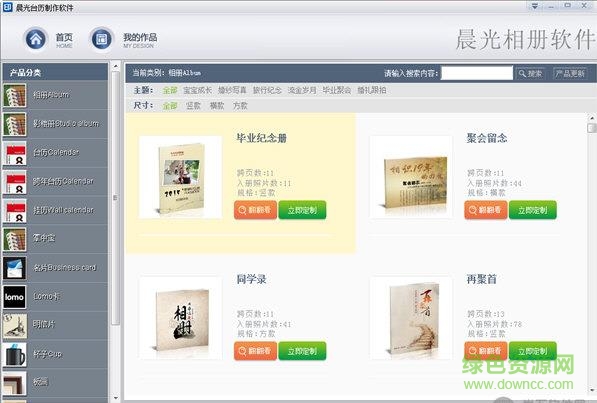Viewport: 597px width, 403px height.
Task: Click the 聚会留念 title text
Action: pyautogui.click(x=487, y=138)
